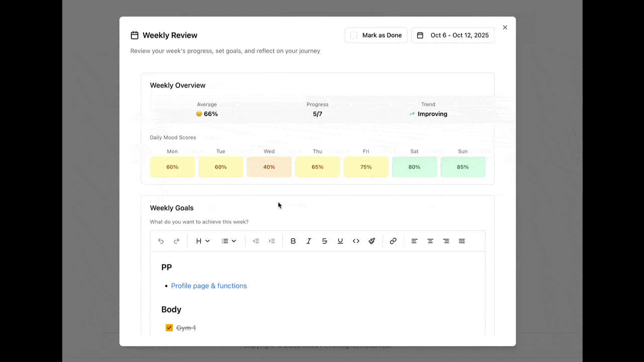
Task: Uncheck the completed Gym 1 task
Action: pyautogui.click(x=169, y=327)
